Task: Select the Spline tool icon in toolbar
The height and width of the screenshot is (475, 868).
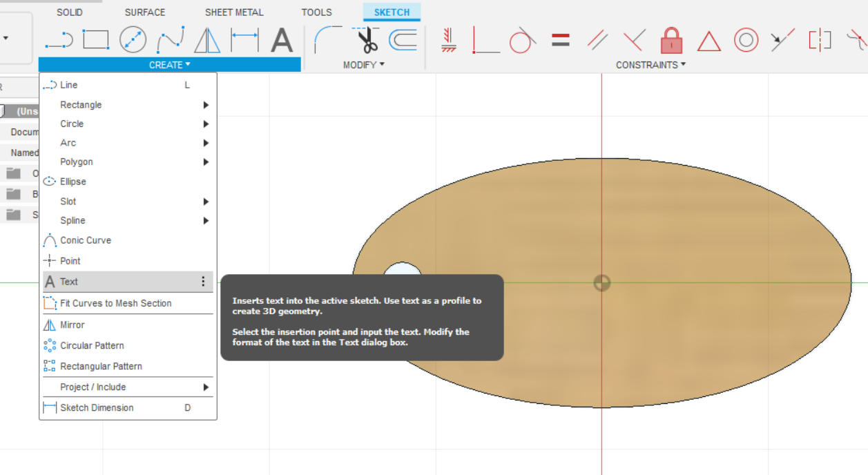Action: coord(171,40)
